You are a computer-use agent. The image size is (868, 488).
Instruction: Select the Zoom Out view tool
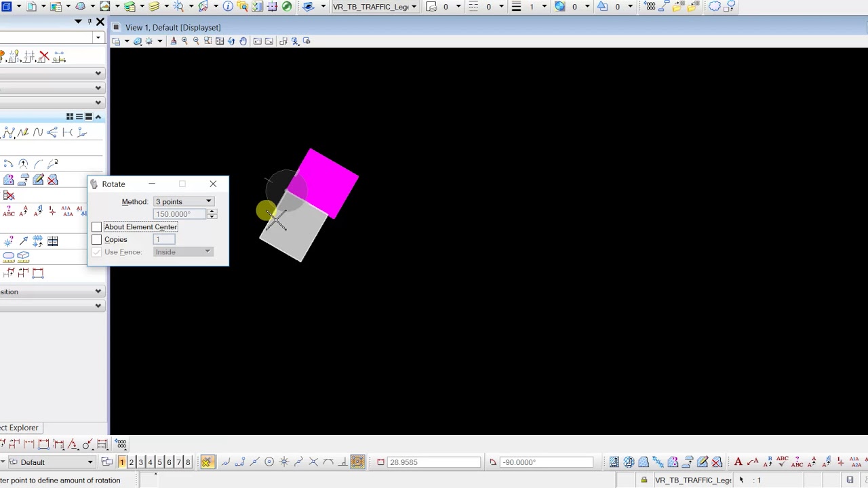coord(196,41)
